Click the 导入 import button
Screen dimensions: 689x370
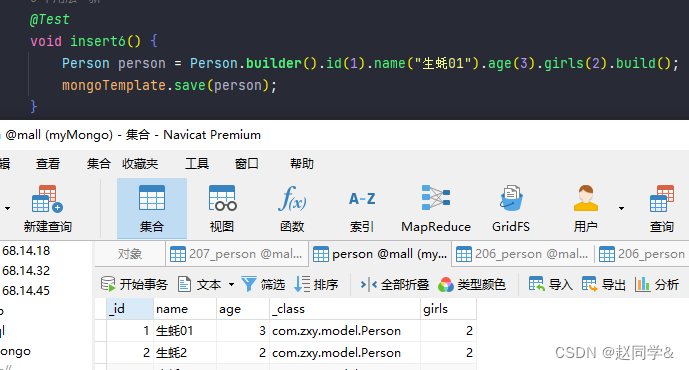551,284
